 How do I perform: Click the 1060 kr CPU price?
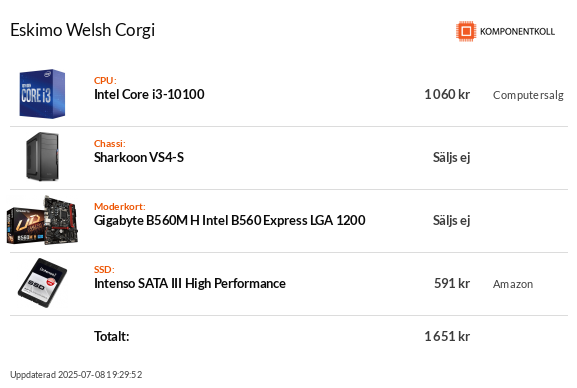[447, 95]
